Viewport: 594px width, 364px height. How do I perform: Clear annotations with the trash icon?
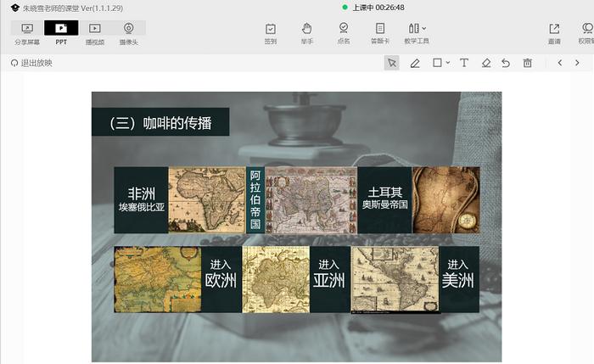pyautogui.click(x=527, y=63)
